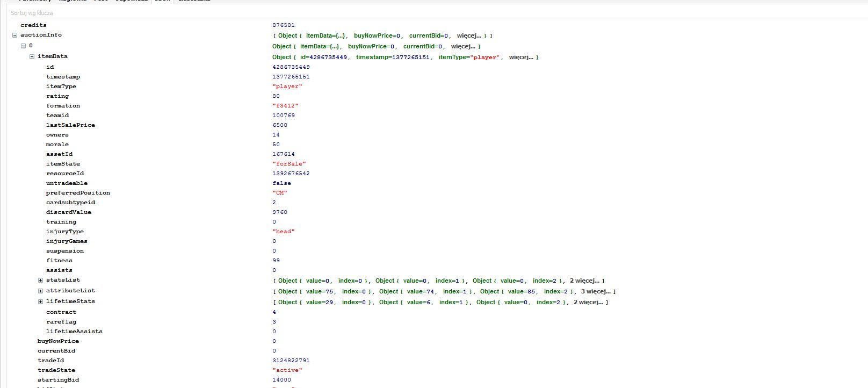Click the injuryGames key

click(67, 241)
